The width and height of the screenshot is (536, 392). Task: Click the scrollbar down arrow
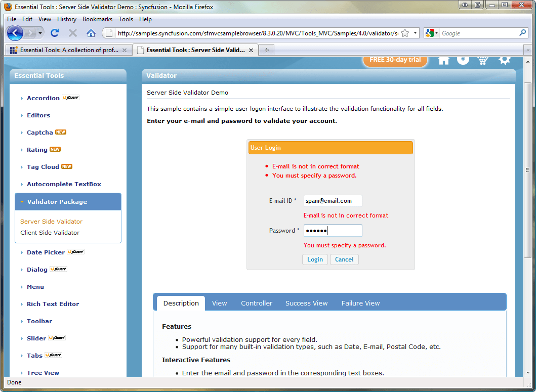click(528, 372)
